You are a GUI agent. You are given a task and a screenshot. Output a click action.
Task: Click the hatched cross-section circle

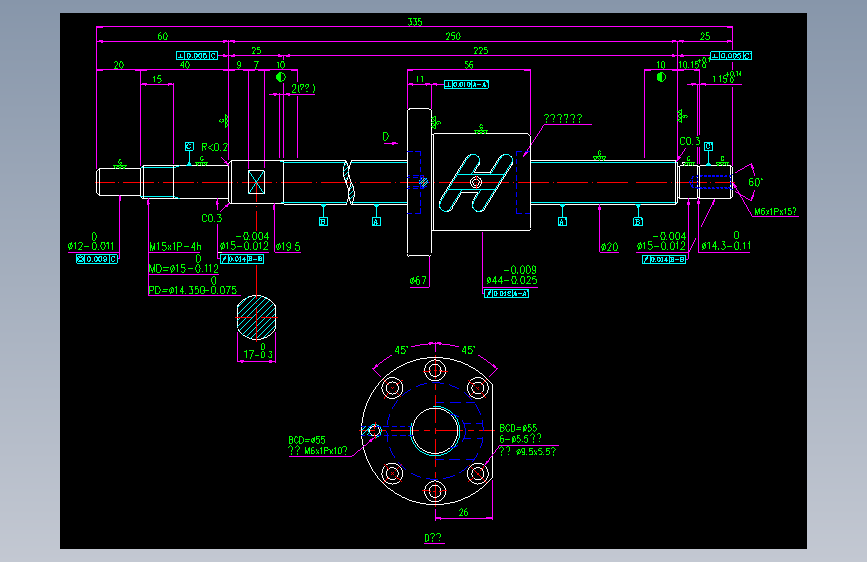point(257,318)
